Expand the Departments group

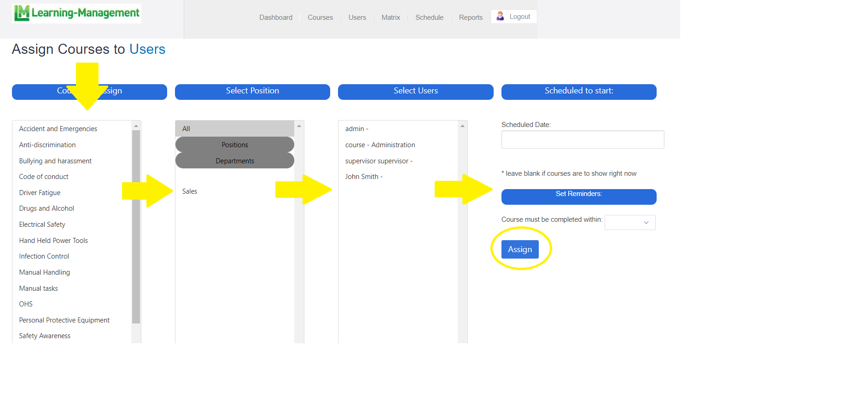coord(234,161)
